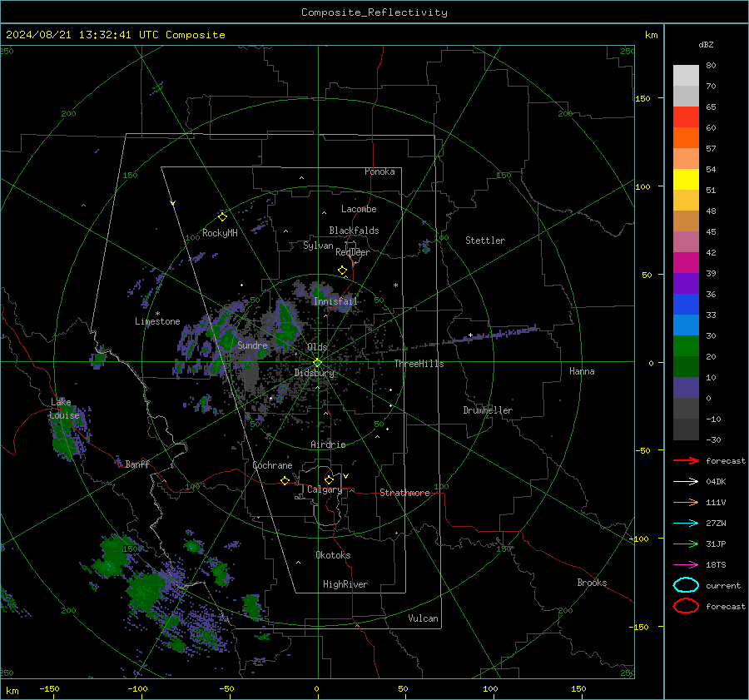Click the HighRiver label
The width and height of the screenshot is (749, 700).
point(345,585)
